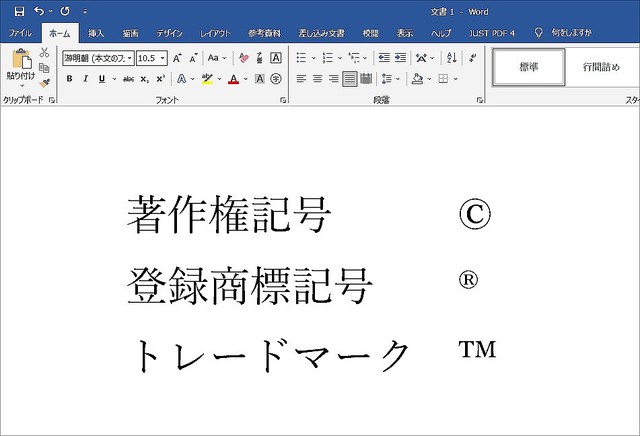Switch to the 描画 tab
Image resolution: width=640 pixels, height=436 pixels.
tap(130, 33)
